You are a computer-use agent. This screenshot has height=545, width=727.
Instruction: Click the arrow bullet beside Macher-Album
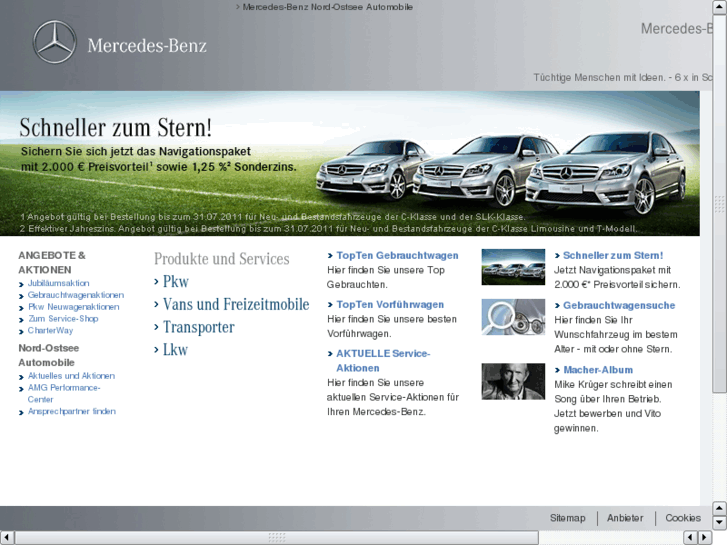pos(557,370)
